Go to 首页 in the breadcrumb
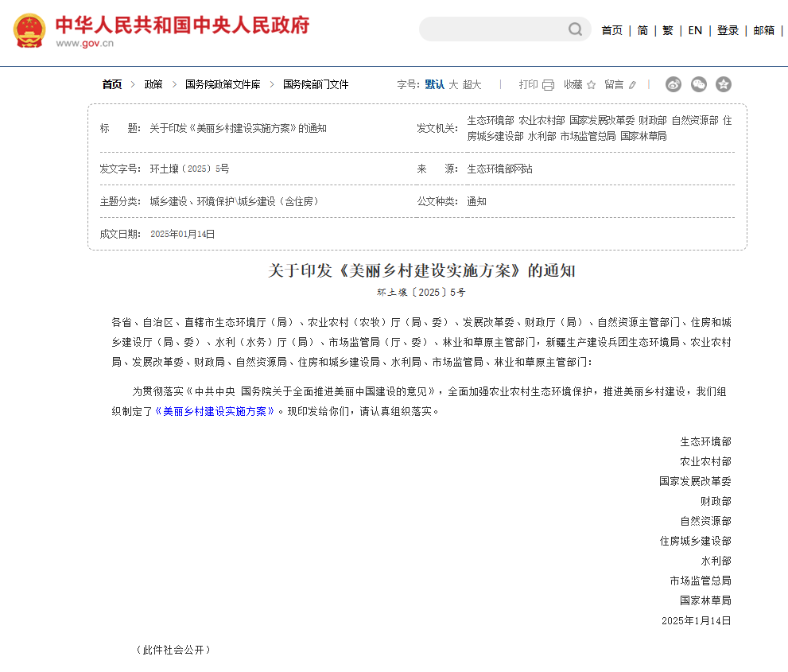The width and height of the screenshot is (788, 672). coord(110,84)
